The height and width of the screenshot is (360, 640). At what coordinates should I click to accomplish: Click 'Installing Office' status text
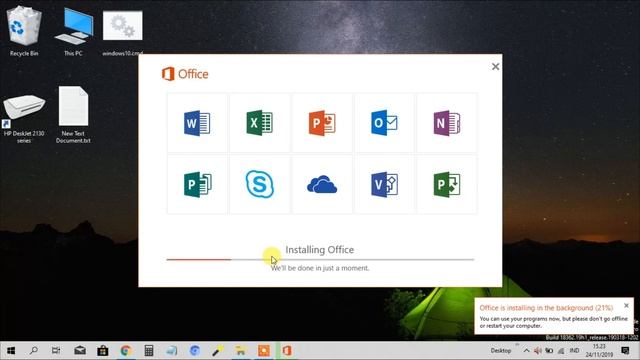click(320, 250)
